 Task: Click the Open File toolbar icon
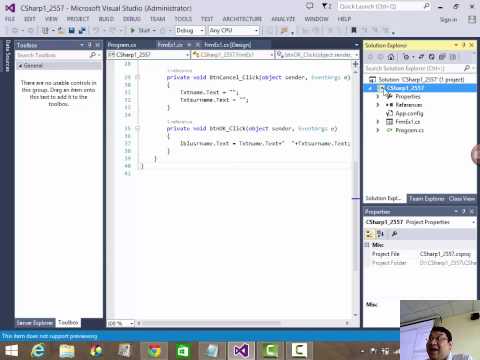[61, 30]
